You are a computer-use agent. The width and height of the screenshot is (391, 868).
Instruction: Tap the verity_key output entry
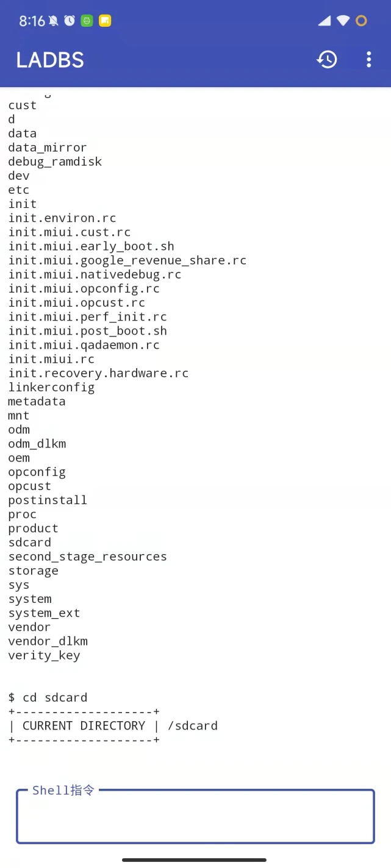pos(44,655)
